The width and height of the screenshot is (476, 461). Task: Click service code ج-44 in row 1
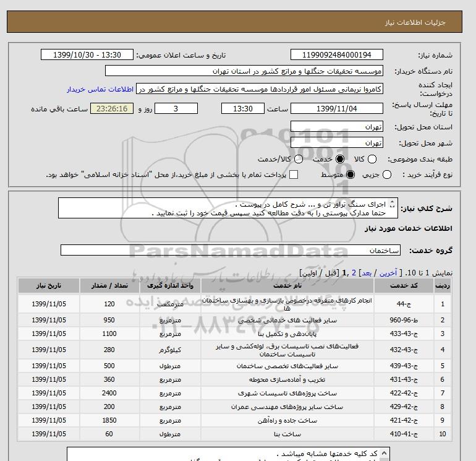click(404, 304)
